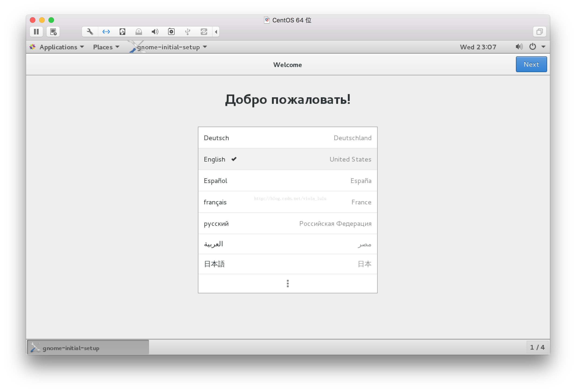Click the CentOS document title icon
Viewport: 576px width, 392px height.
(x=267, y=20)
